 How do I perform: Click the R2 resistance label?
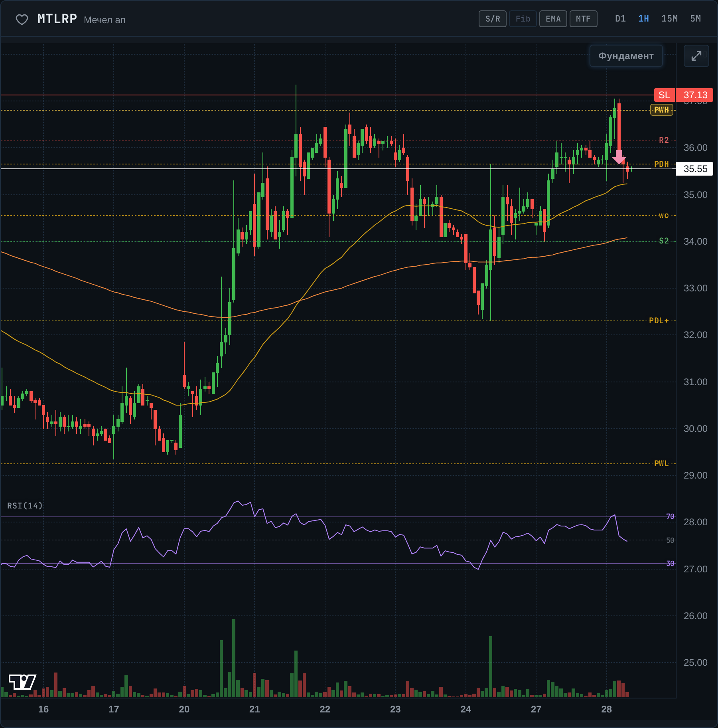tap(664, 140)
